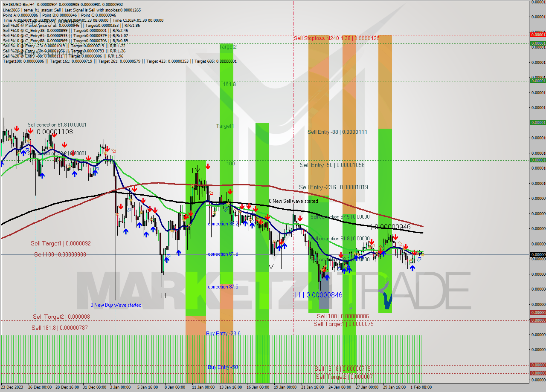This screenshot has width=546, height=392.
Task: Click the 'Sell correction 61.8 | 0.00001' label
Action: coord(57,125)
